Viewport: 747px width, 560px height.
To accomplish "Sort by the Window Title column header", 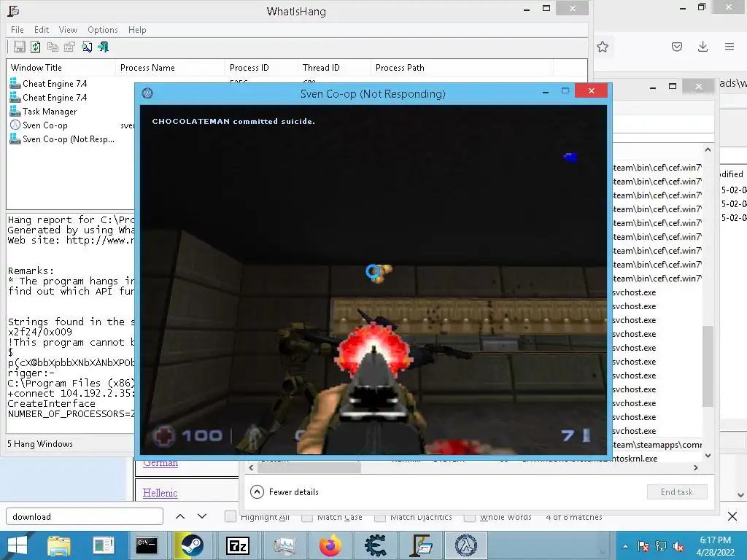I will coord(61,68).
